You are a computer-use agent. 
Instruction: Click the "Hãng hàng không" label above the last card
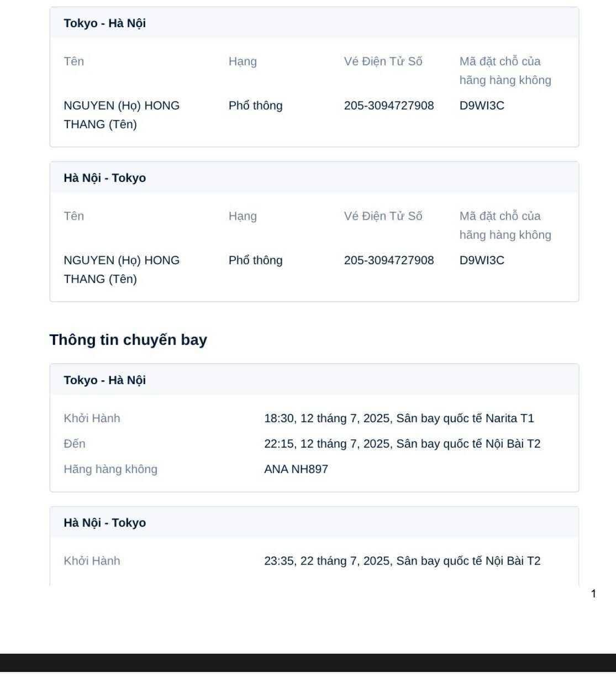110,469
